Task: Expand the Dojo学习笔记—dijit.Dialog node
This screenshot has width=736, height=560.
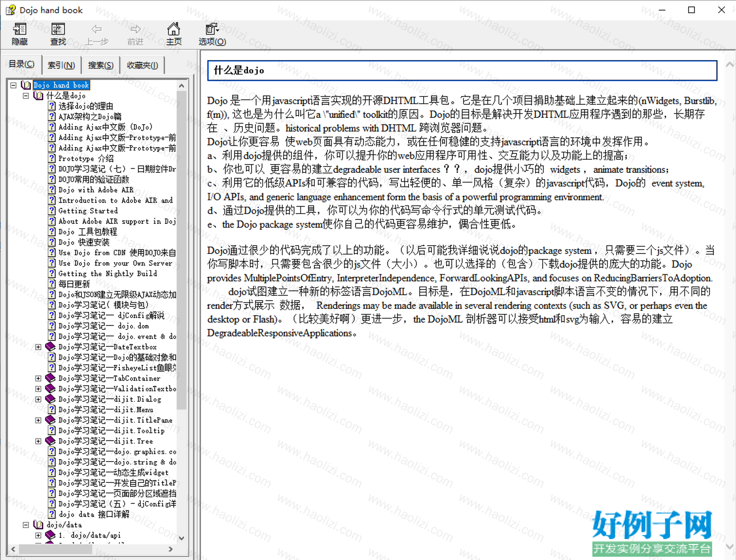Action: pos(38,399)
